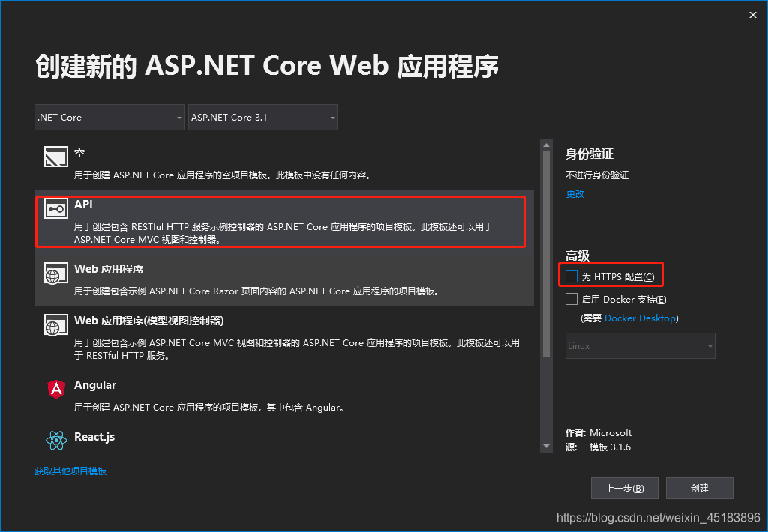Open the disabled Linux OS dropdown
The width and height of the screenshot is (768, 532).
point(640,346)
